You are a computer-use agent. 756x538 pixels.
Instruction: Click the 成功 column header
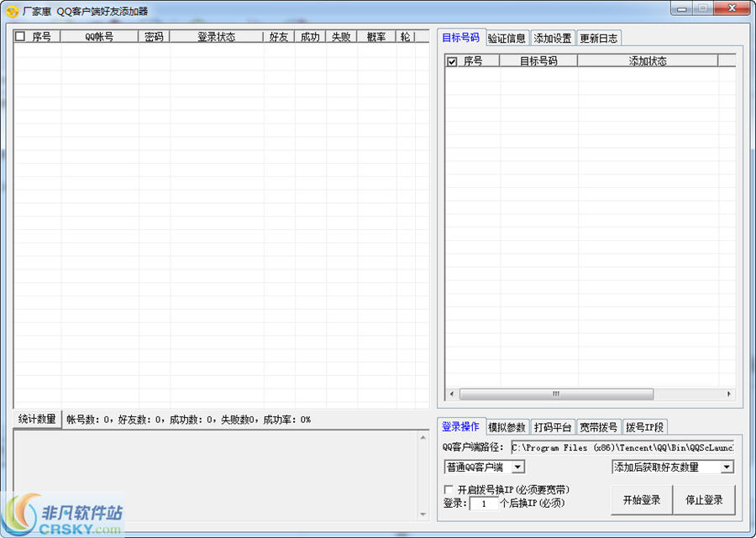click(310, 37)
